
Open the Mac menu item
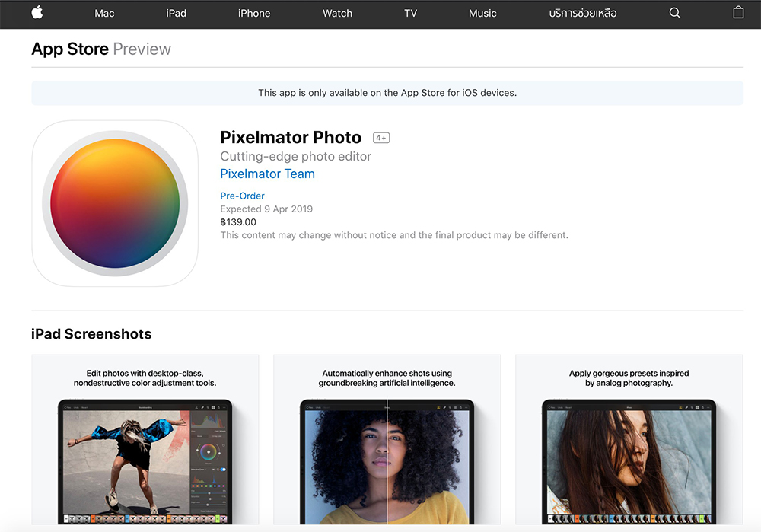pyautogui.click(x=104, y=13)
